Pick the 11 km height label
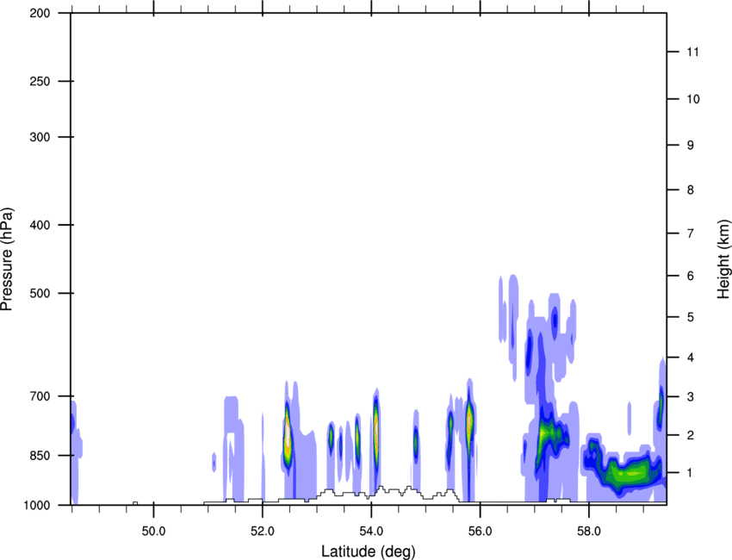Image resolution: width=732 pixels, height=560 pixels. [693, 52]
